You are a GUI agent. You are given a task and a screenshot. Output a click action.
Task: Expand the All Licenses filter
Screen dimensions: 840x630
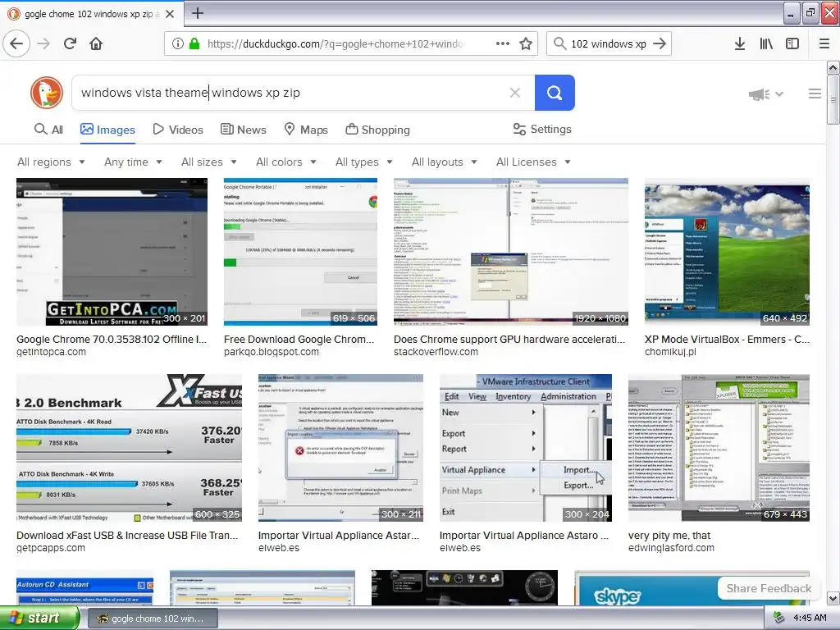pyautogui.click(x=533, y=162)
